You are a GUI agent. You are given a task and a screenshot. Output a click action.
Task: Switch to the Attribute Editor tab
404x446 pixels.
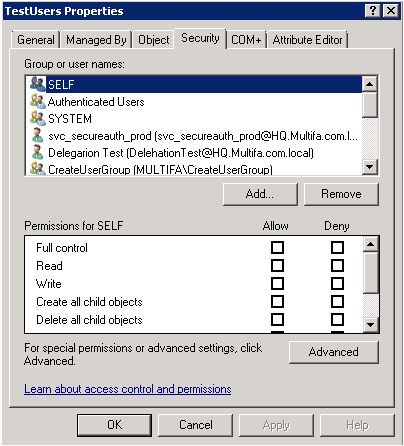pyautogui.click(x=307, y=40)
